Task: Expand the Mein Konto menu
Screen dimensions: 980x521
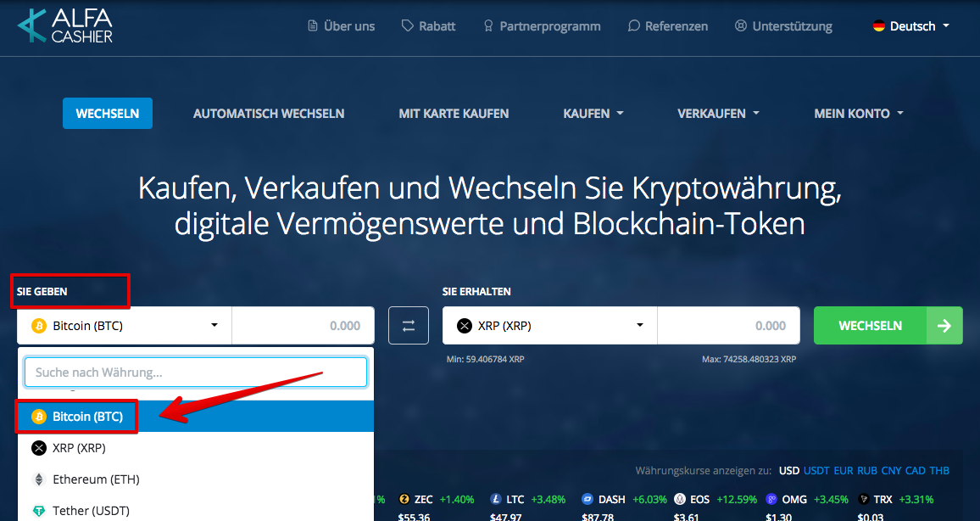Action: point(859,113)
